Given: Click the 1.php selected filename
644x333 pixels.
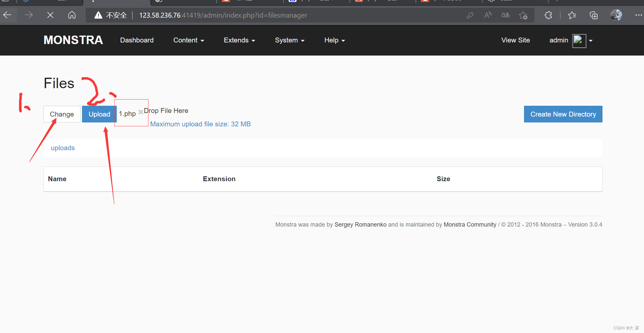Looking at the screenshot, I should pyautogui.click(x=127, y=114).
